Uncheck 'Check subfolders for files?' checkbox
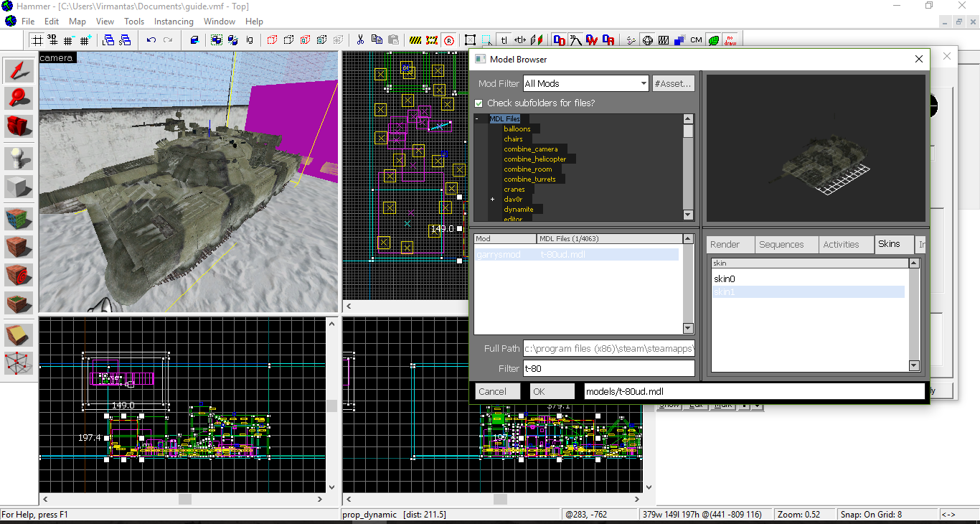 479,103
